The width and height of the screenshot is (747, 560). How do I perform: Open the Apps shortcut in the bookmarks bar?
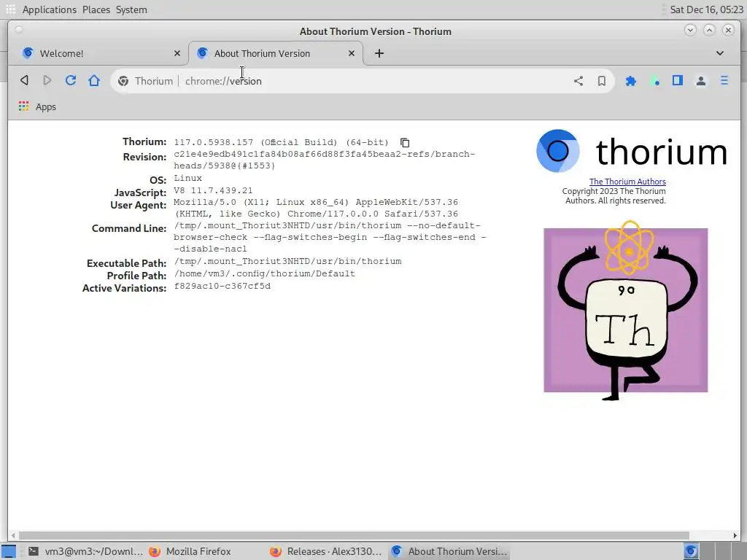[x=37, y=106]
